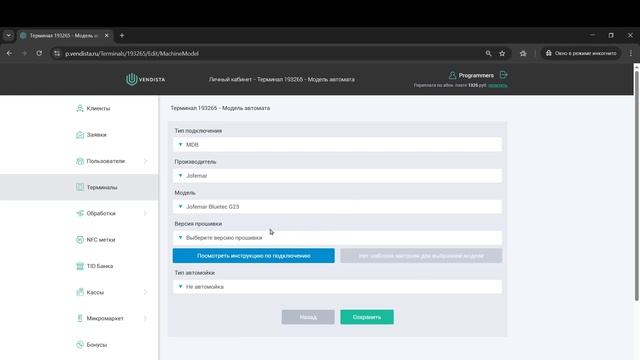The image size is (640, 360).
Task: Click browser forward arrow
Action: tap(24, 53)
